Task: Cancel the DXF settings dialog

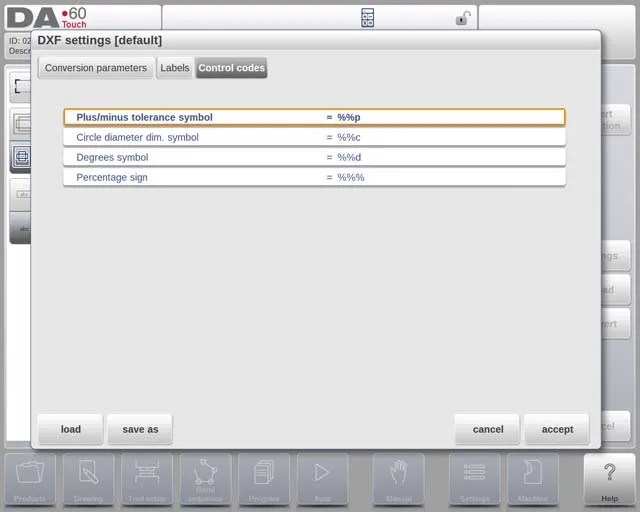Action: point(487,429)
